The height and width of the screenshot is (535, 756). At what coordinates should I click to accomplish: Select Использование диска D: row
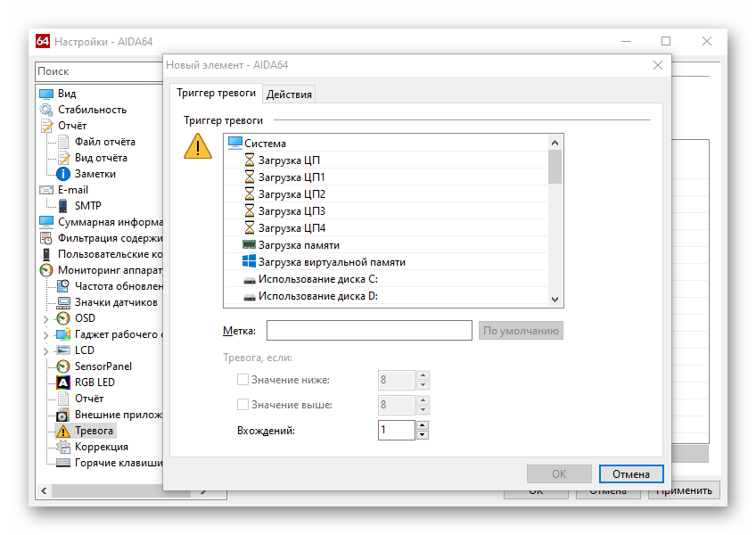pyautogui.click(x=386, y=296)
